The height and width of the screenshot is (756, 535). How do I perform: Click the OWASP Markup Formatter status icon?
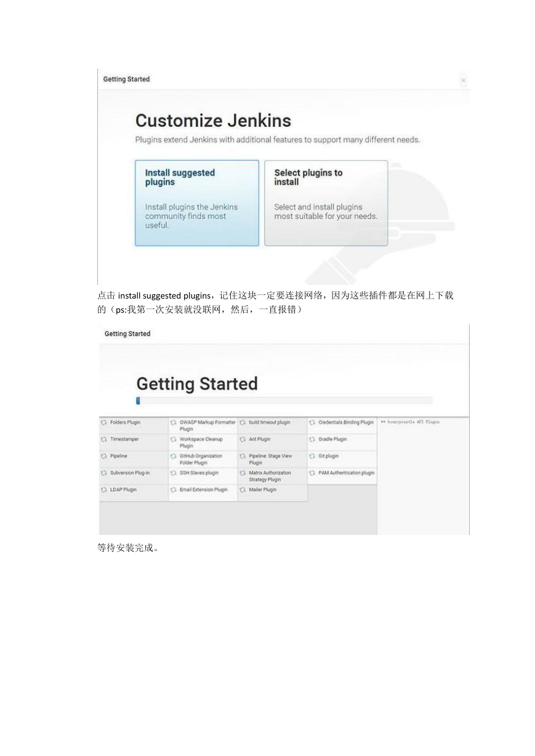174,423
